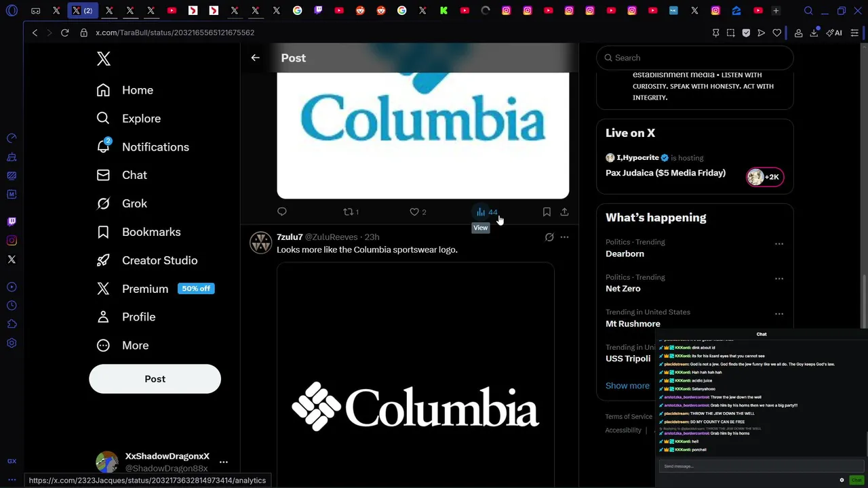Open Grok in X navigation
This screenshot has width=868, height=488.
coord(122,203)
